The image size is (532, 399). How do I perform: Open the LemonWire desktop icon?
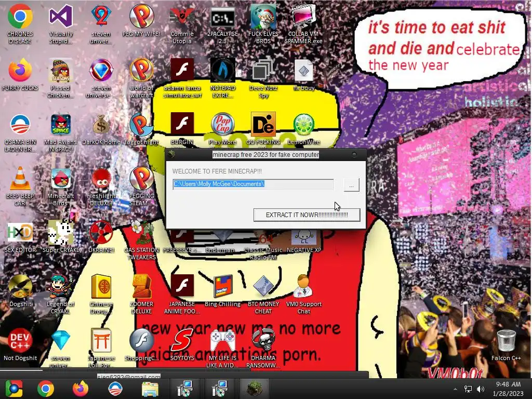(x=303, y=125)
